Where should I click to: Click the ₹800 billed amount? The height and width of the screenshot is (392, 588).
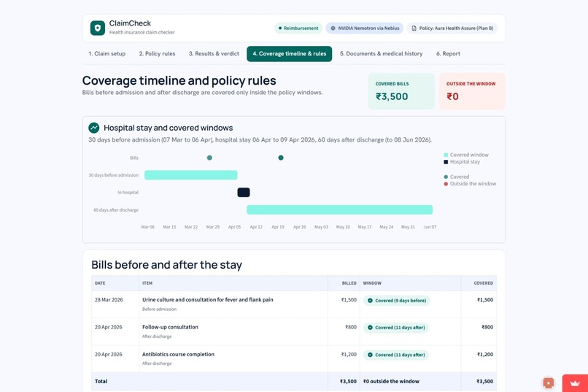coord(351,327)
